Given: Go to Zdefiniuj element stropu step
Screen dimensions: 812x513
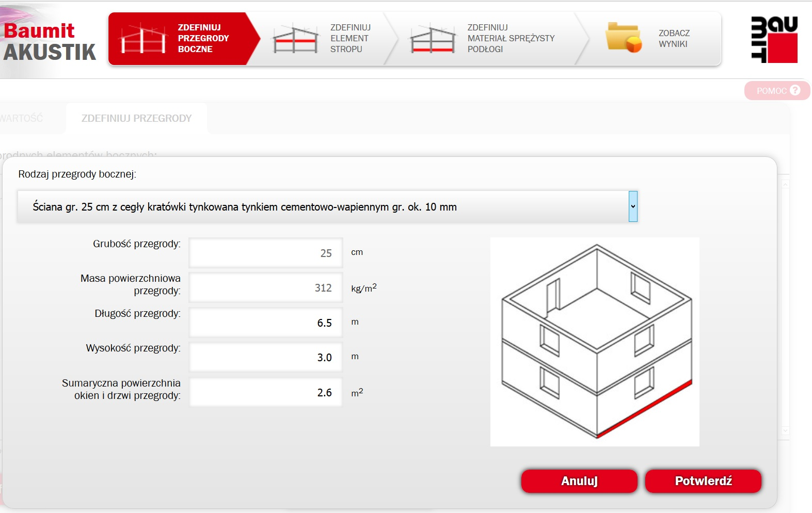Looking at the screenshot, I should 350,39.
